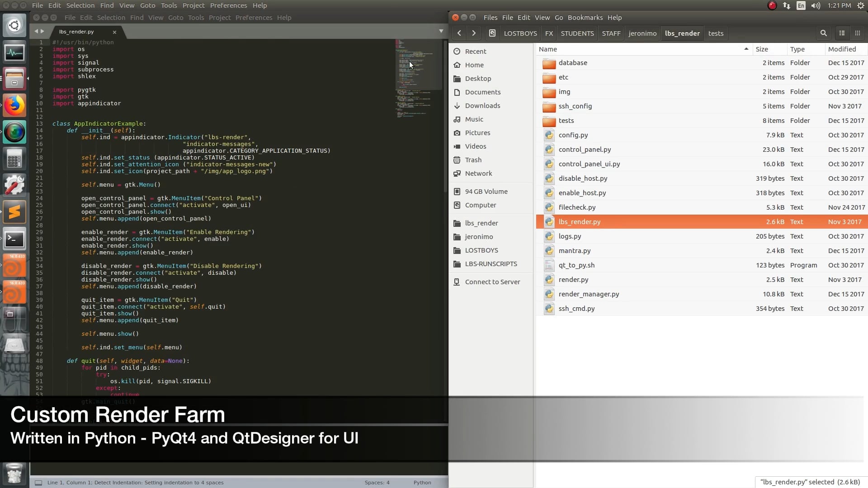Switch Files to list view

(x=842, y=33)
